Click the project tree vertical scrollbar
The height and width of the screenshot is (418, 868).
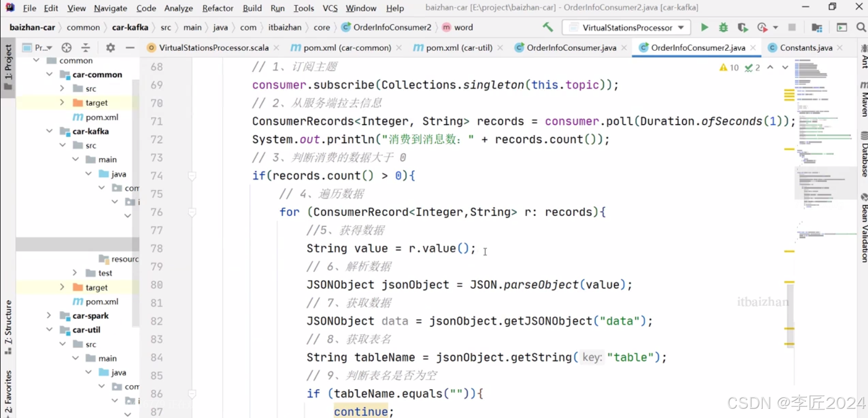click(136, 203)
